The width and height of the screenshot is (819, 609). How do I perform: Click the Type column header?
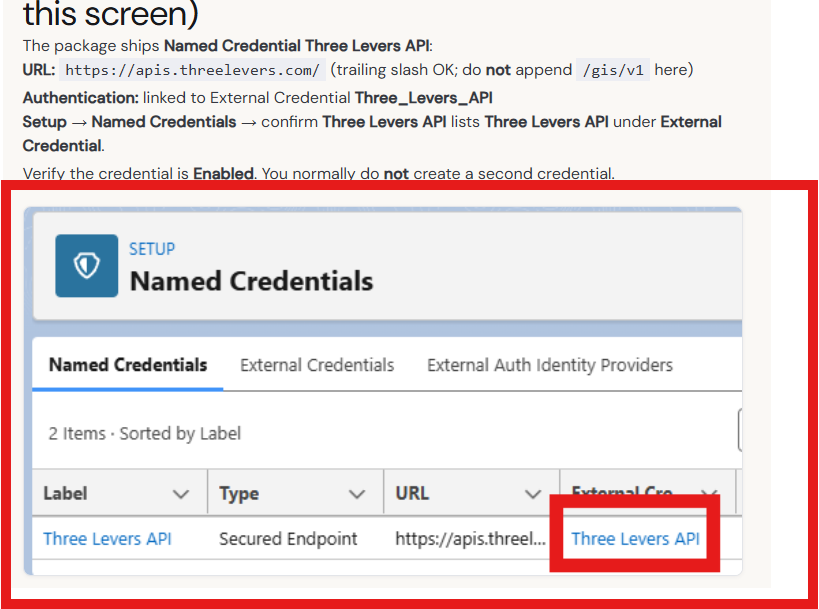296,493
